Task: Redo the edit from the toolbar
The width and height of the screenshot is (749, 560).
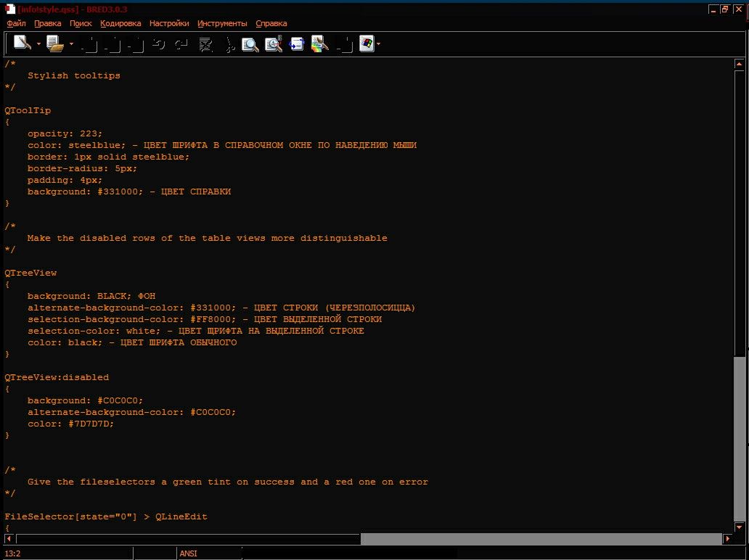Action: point(181,44)
